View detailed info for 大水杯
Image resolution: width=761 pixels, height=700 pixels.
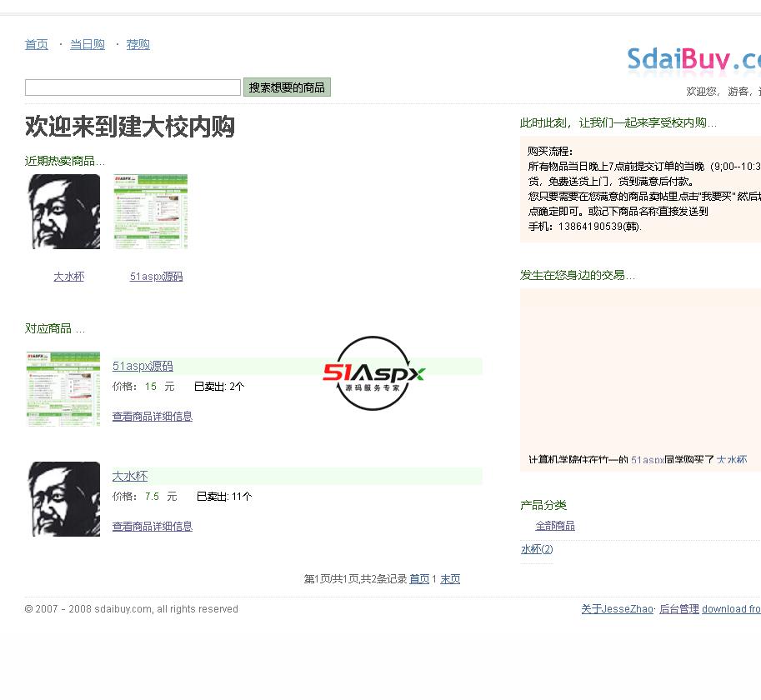[153, 527]
